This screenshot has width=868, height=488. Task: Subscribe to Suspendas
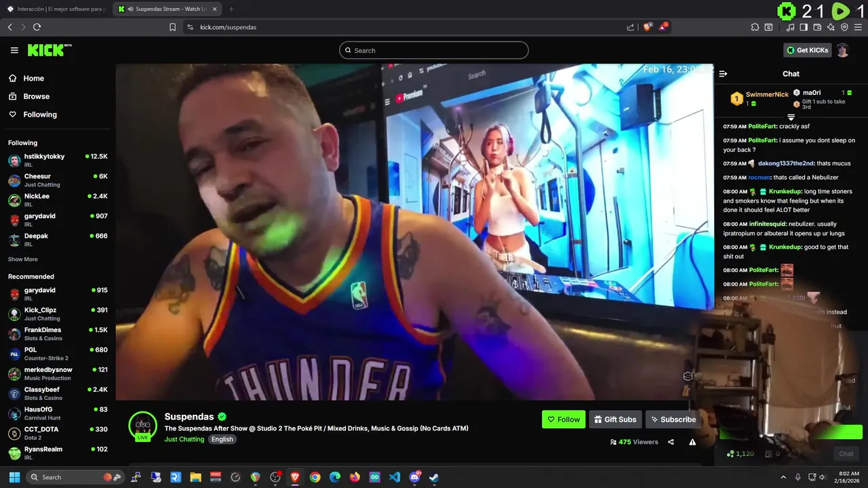pyautogui.click(x=673, y=420)
